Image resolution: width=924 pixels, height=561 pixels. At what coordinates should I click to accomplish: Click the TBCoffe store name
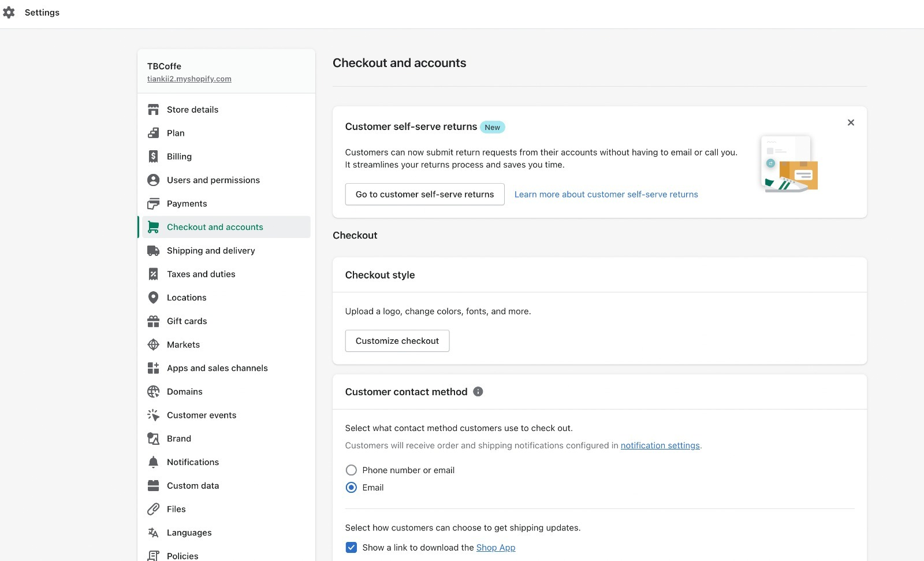point(164,66)
